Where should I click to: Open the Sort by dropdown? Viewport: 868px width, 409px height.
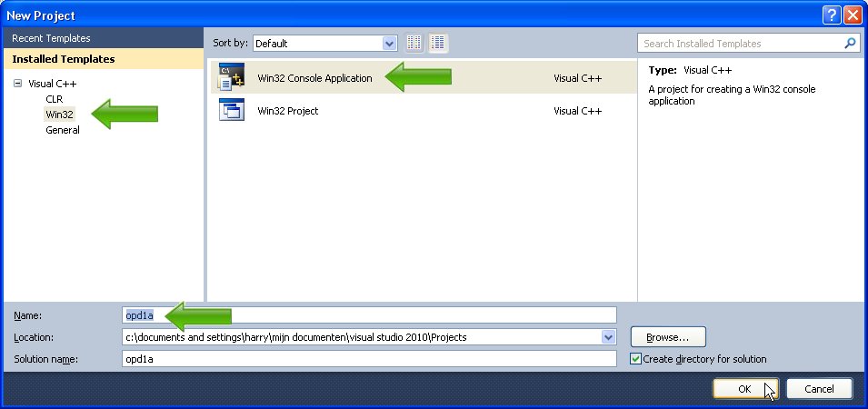click(390, 43)
